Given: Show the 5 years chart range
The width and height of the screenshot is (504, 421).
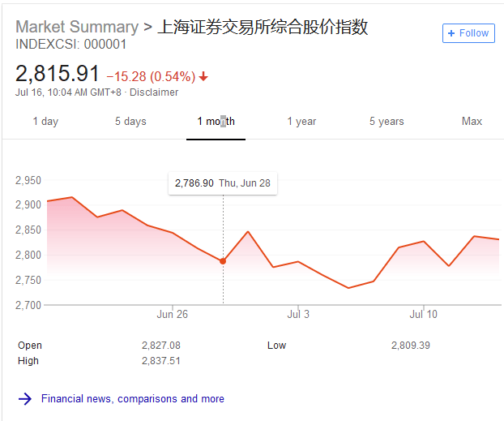Looking at the screenshot, I should coord(387,122).
